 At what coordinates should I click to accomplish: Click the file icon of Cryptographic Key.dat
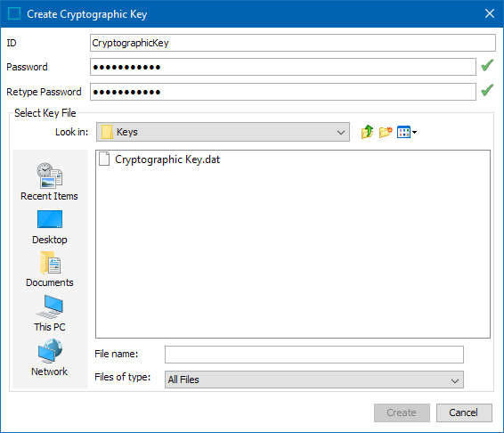(x=104, y=159)
